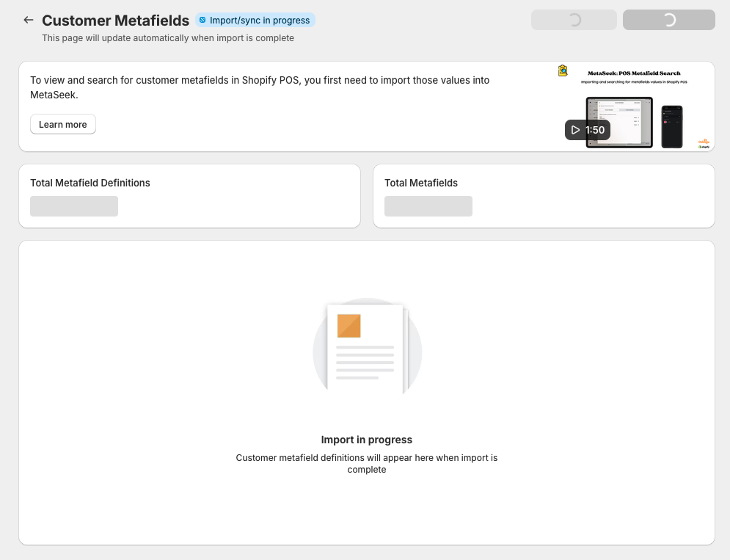Click the sync icon in the status badge

point(203,21)
